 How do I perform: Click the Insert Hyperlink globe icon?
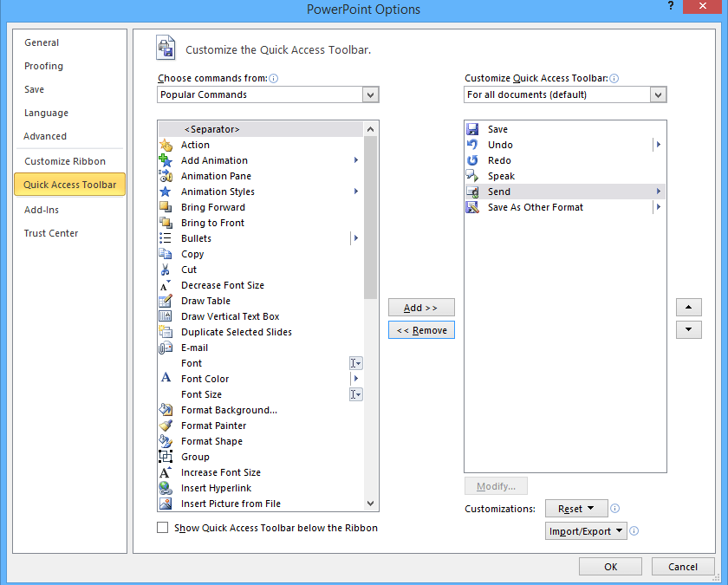(166, 488)
